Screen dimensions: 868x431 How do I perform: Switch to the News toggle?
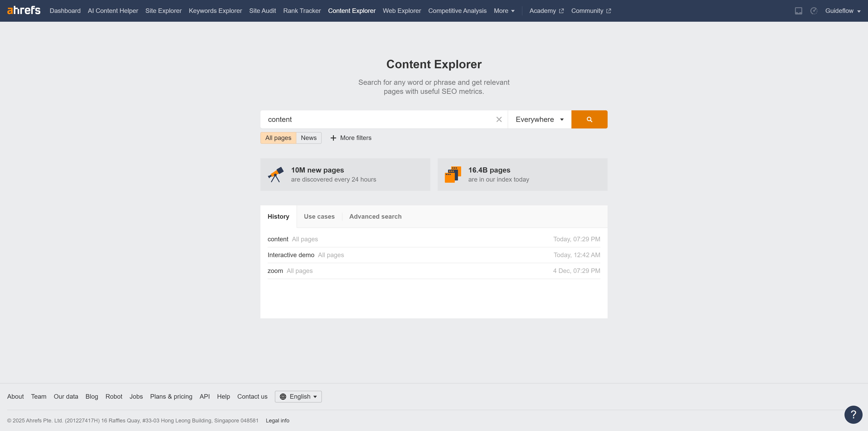point(308,138)
